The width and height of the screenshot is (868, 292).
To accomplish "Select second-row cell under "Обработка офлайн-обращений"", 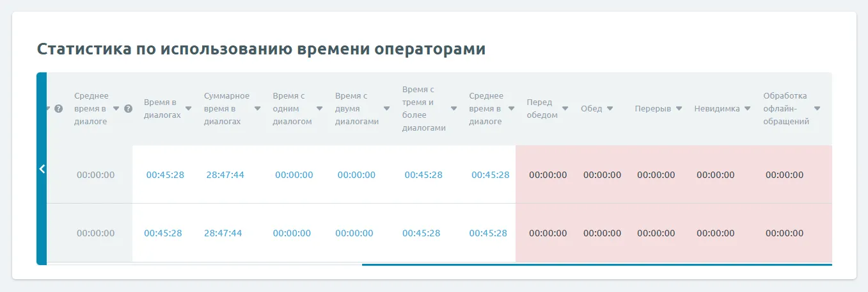I will 784,233.
